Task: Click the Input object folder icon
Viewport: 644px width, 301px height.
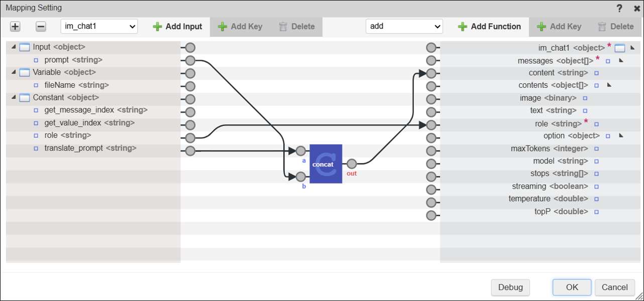Action: [x=25, y=48]
